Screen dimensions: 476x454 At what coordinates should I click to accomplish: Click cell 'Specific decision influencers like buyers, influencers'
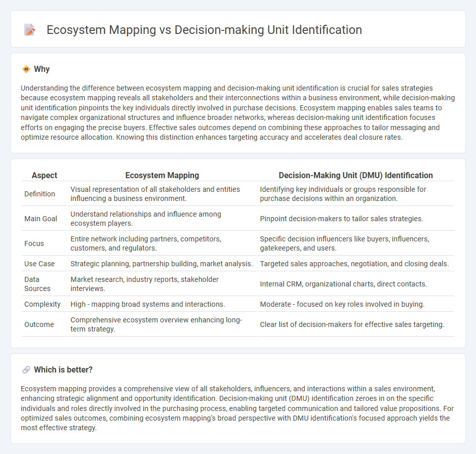click(356, 243)
